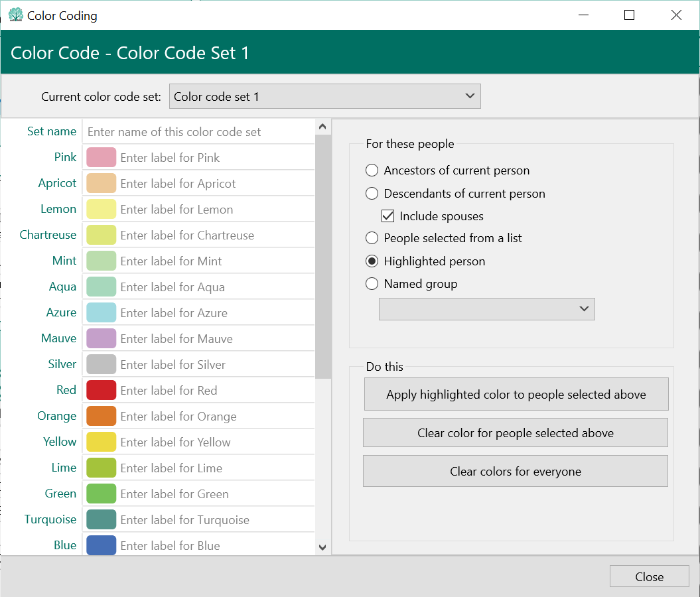Viewport: 700px width, 597px height.
Task: Click the Set name input field
Action: pyautogui.click(x=198, y=132)
